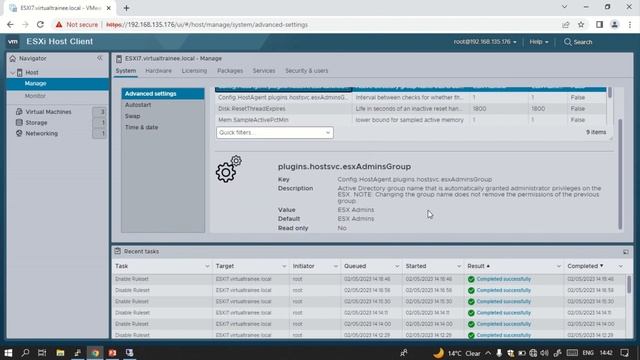Open Chrome three-dot menu
The height and width of the screenshot is (360, 640).
(630, 24)
